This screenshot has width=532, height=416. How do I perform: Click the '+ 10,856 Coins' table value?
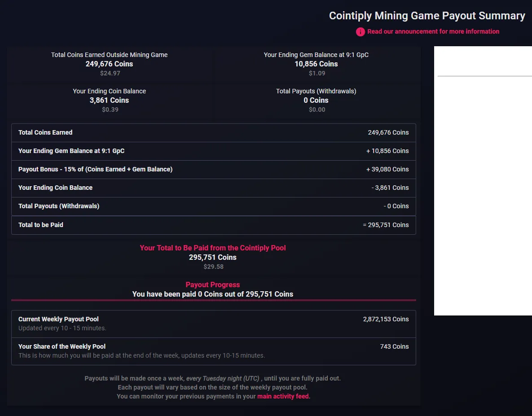[387, 151]
